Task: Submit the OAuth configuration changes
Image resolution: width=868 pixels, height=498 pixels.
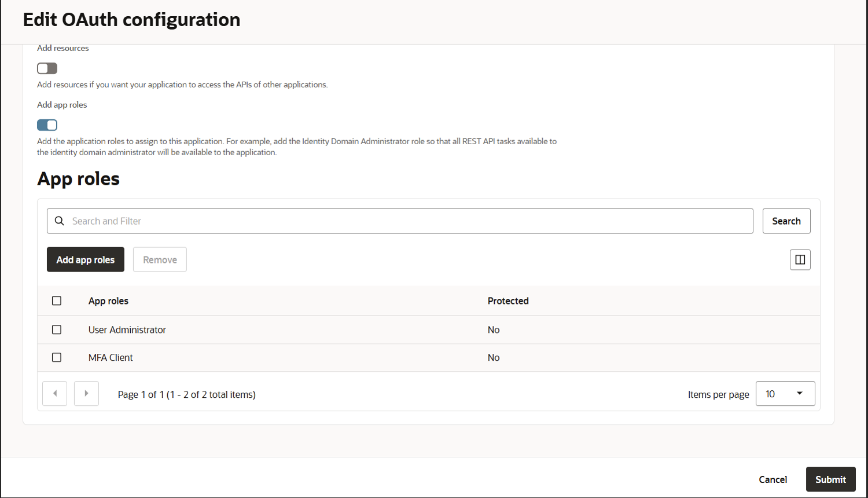Action: tap(830, 479)
